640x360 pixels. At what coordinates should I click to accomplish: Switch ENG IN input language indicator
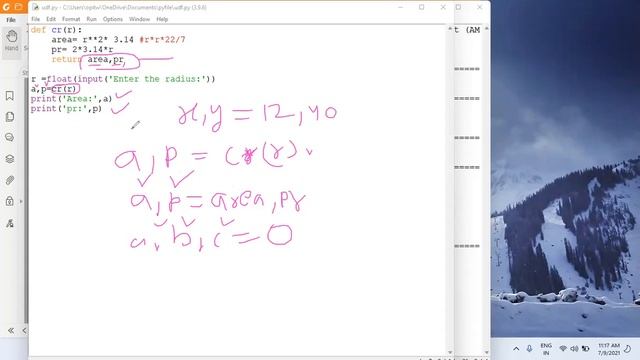click(x=546, y=349)
